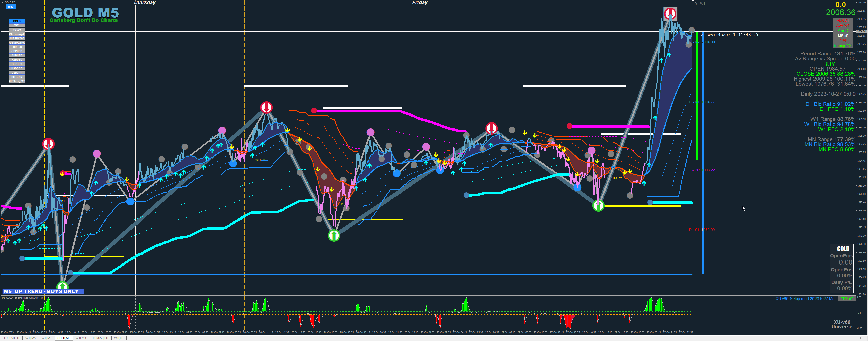Open the WTI,H1 chart tab
868x341 pixels.
pos(119,338)
